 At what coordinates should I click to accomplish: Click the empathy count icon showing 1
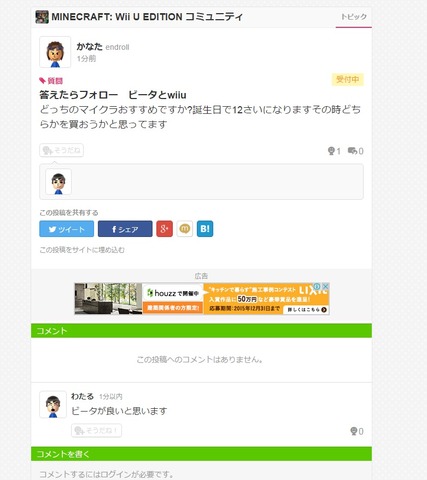pos(334,151)
